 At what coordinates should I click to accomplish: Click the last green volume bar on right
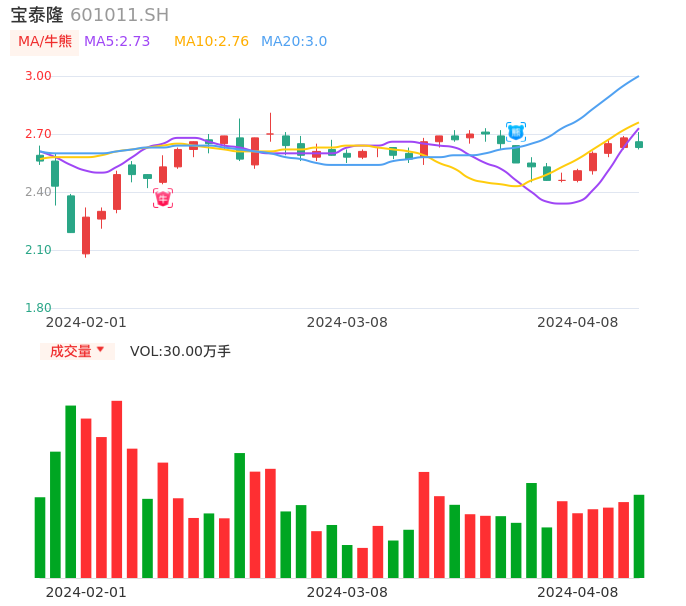(x=639, y=536)
